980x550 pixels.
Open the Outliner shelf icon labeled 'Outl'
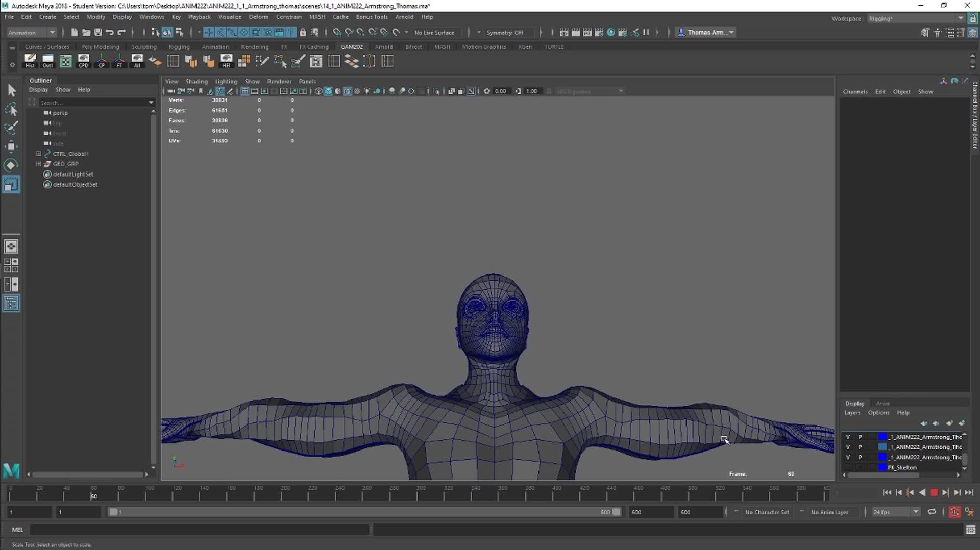click(x=47, y=61)
